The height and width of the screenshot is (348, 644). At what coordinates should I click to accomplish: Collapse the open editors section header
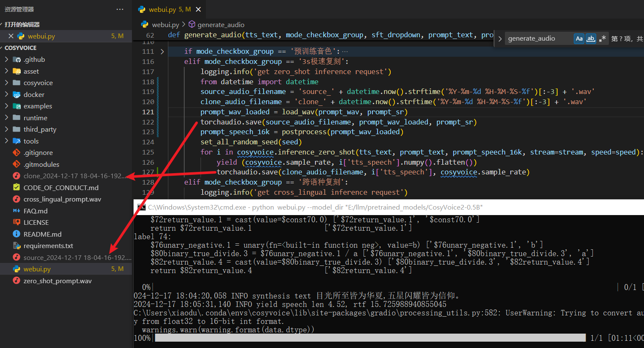pyautogui.click(x=22, y=25)
